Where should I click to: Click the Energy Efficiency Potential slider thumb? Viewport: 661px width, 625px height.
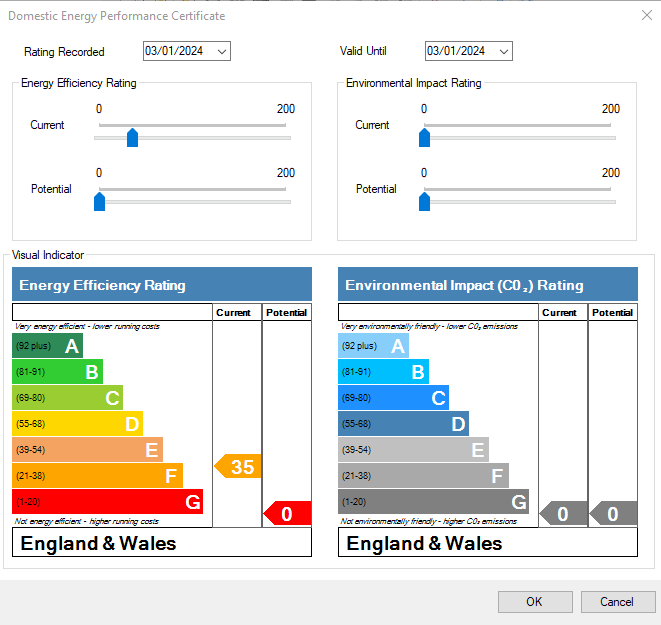pyautogui.click(x=99, y=202)
